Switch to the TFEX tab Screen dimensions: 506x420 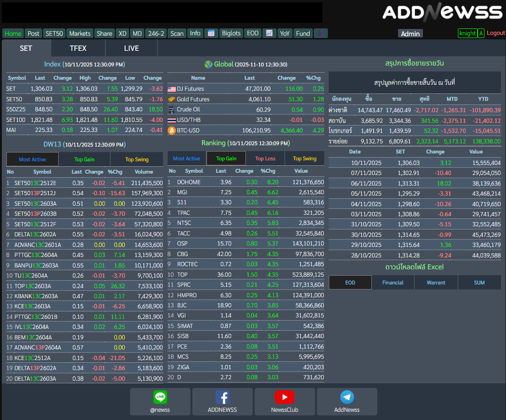point(78,48)
